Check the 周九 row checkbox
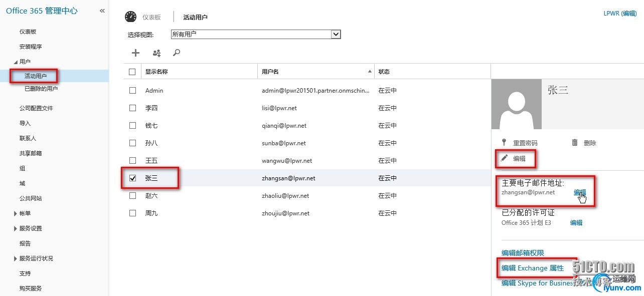Image resolution: width=644 pixels, height=296 pixels. click(x=132, y=213)
